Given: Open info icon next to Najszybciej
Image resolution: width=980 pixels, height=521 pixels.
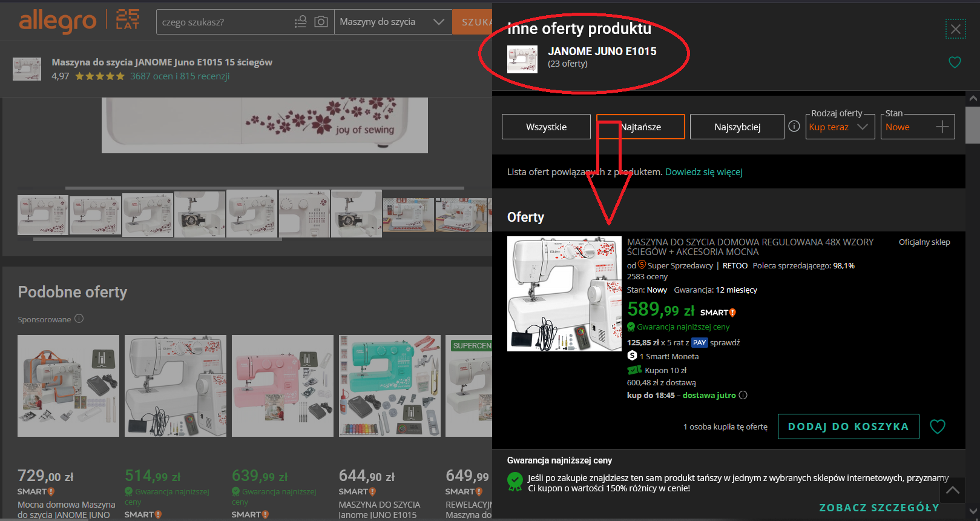Looking at the screenshot, I should point(794,126).
